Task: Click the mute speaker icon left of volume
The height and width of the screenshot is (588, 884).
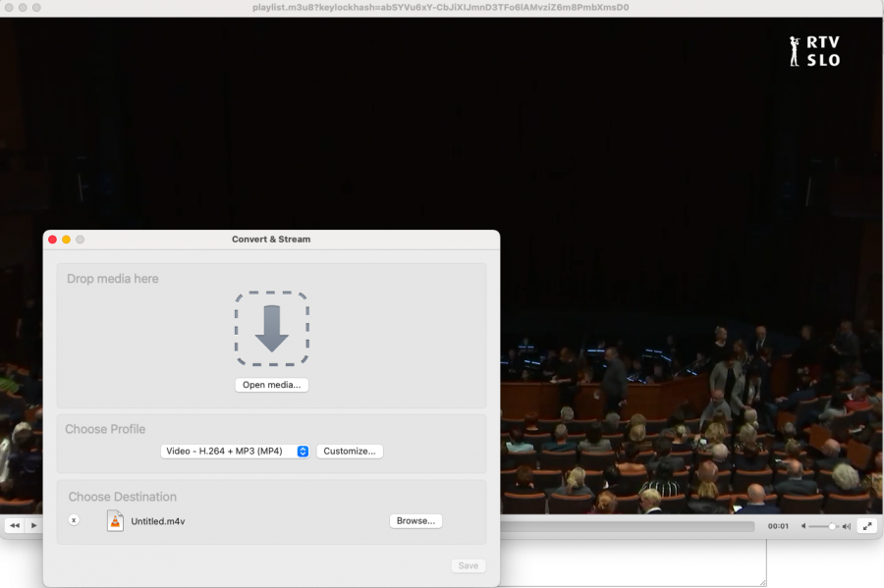Action: click(x=803, y=526)
